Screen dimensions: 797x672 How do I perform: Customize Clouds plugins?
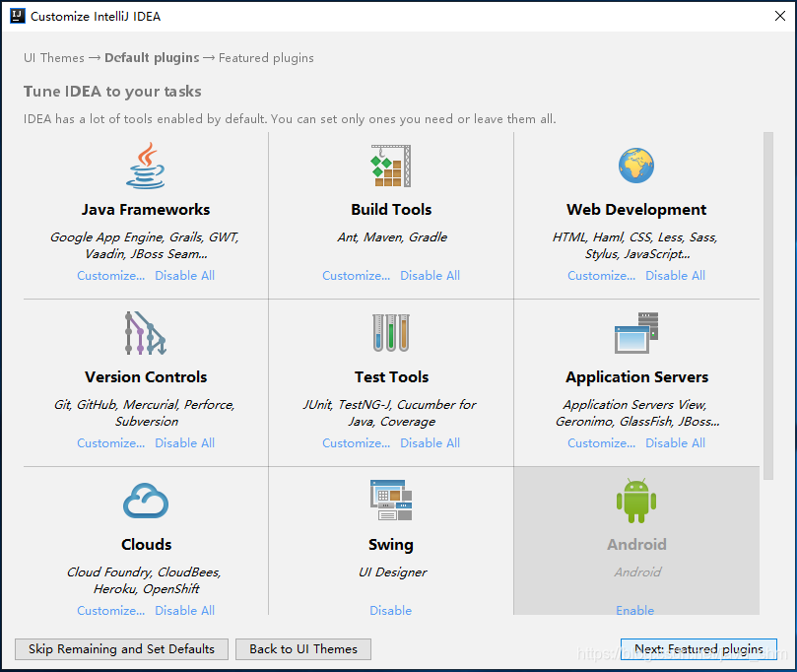(x=110, y=611)
